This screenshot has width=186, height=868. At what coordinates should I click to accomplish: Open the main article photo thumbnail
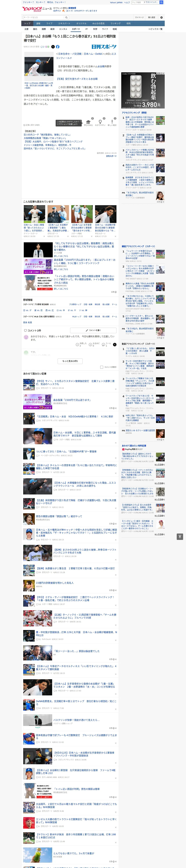point(39,66)
